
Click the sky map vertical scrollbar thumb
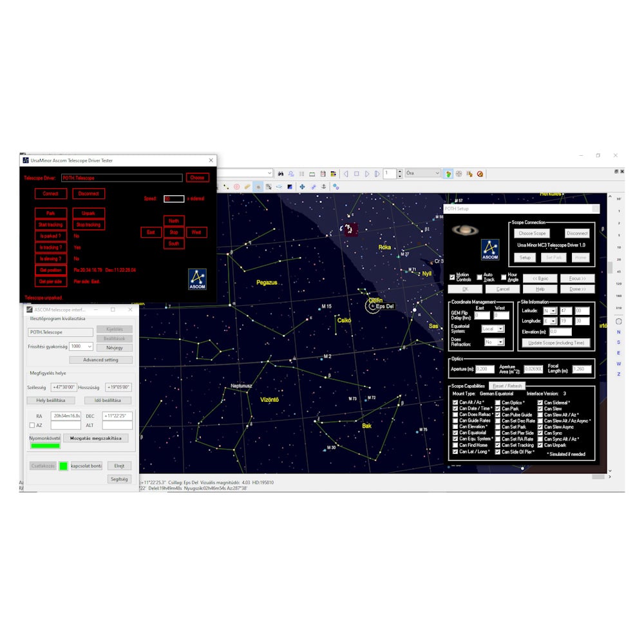tap(610, 267)
